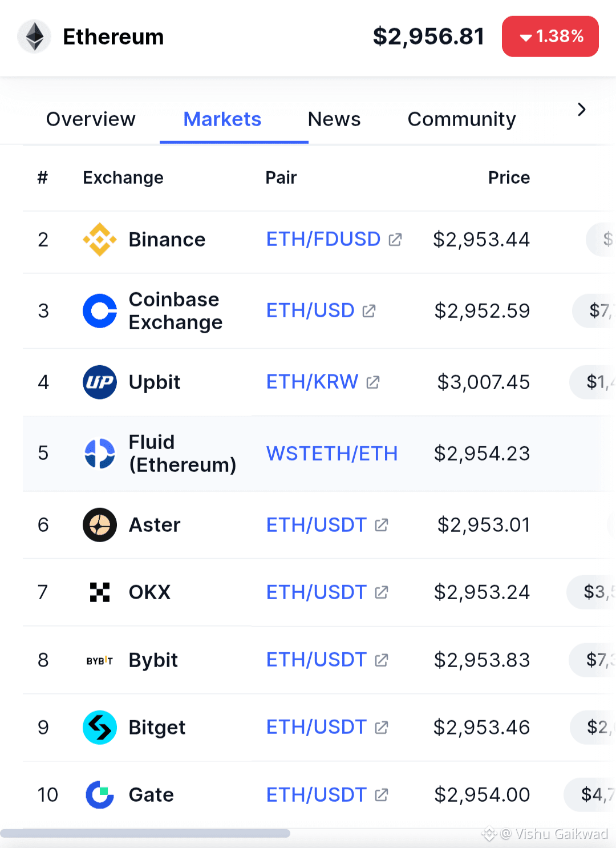Click the Bybit exchange logo
The image size is (616, 848).
100,660
